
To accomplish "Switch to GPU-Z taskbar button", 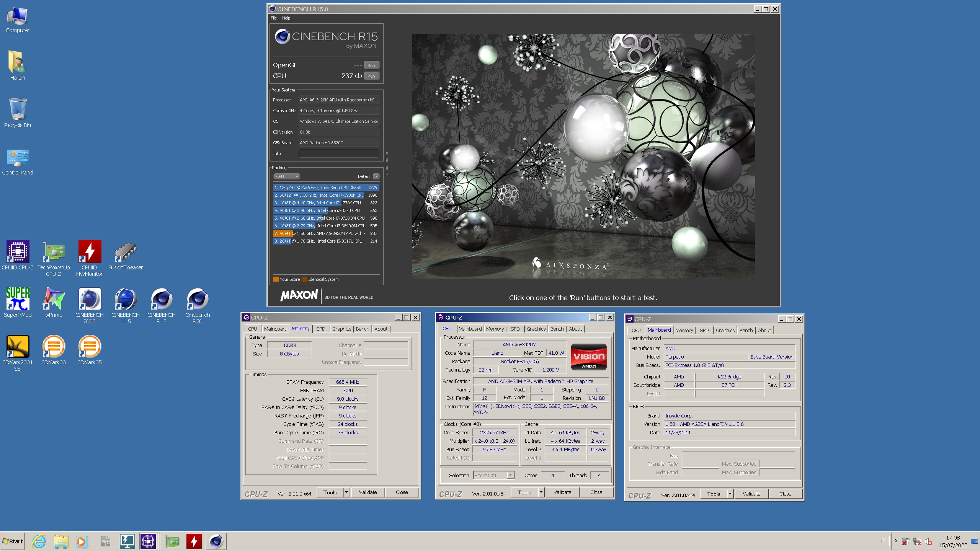I will point(172,541).
